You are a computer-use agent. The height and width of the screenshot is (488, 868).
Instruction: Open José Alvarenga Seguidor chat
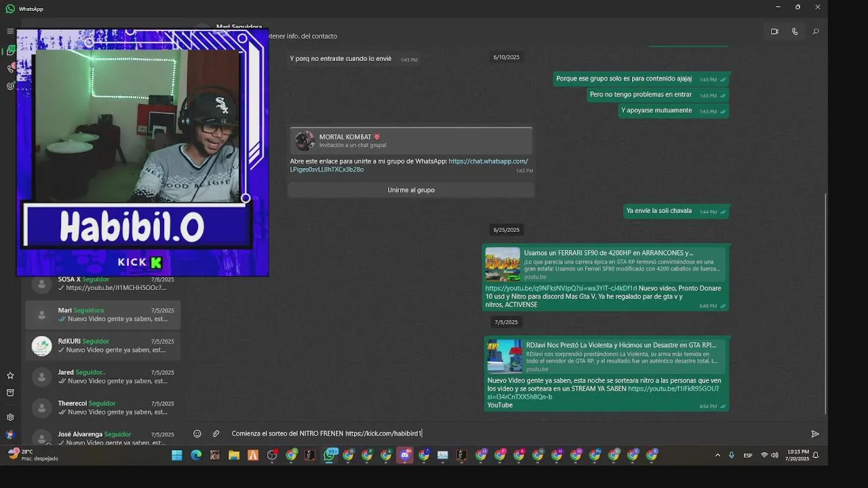coord(103,436)
